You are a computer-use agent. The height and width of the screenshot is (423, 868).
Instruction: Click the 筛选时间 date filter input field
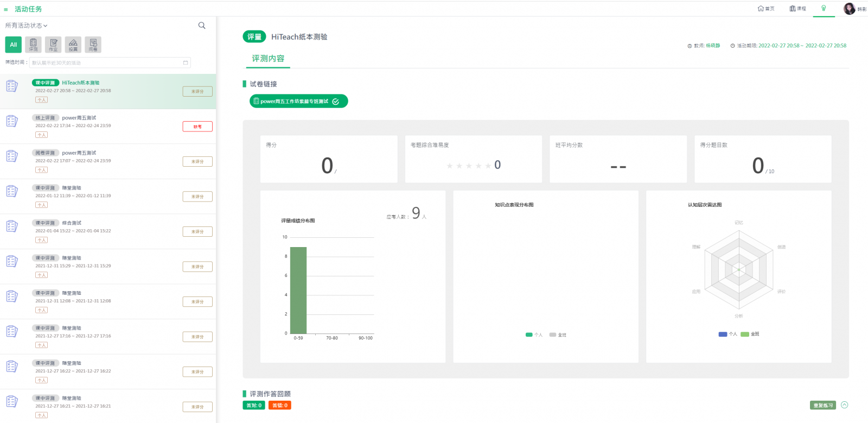click(x=106, y=62)
